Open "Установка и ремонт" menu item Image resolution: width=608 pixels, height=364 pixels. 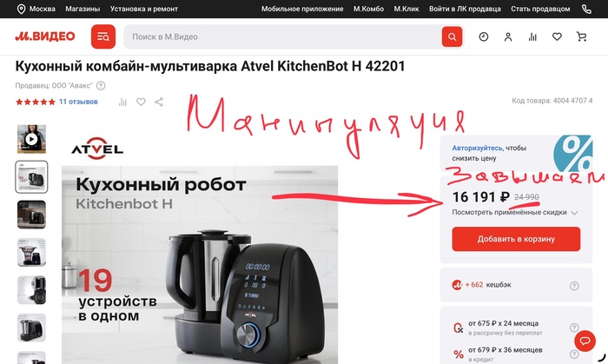click(x=144, y=9)
